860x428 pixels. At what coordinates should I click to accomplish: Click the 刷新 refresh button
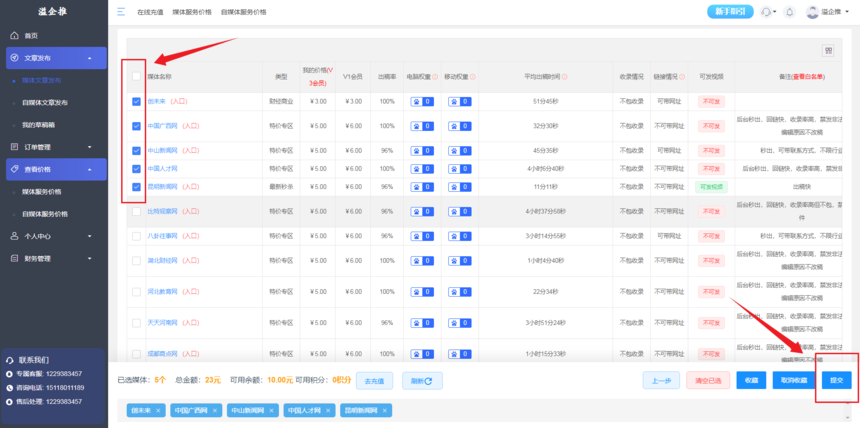[422, 380]
